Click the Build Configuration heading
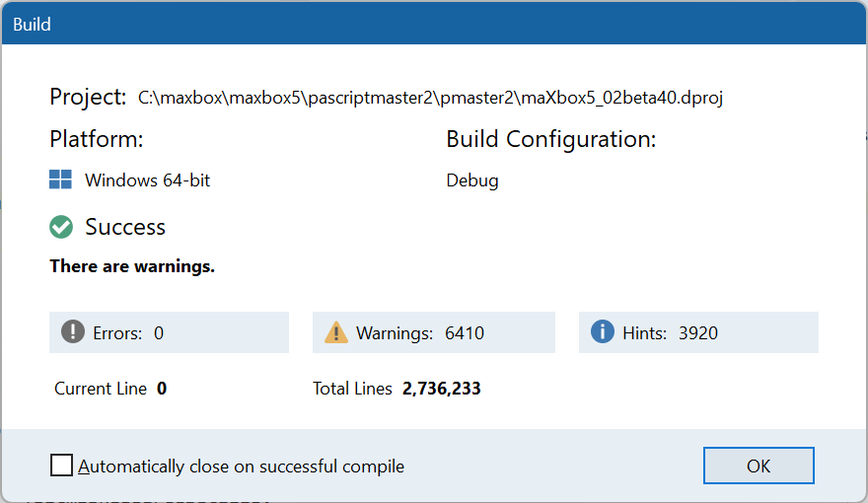 551,139
